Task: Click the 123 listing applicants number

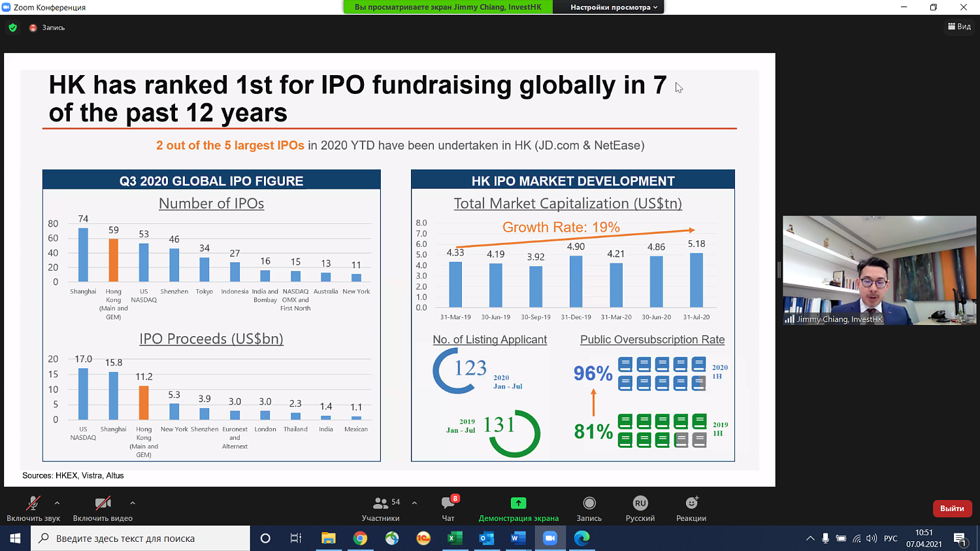Action: (470, 368)
